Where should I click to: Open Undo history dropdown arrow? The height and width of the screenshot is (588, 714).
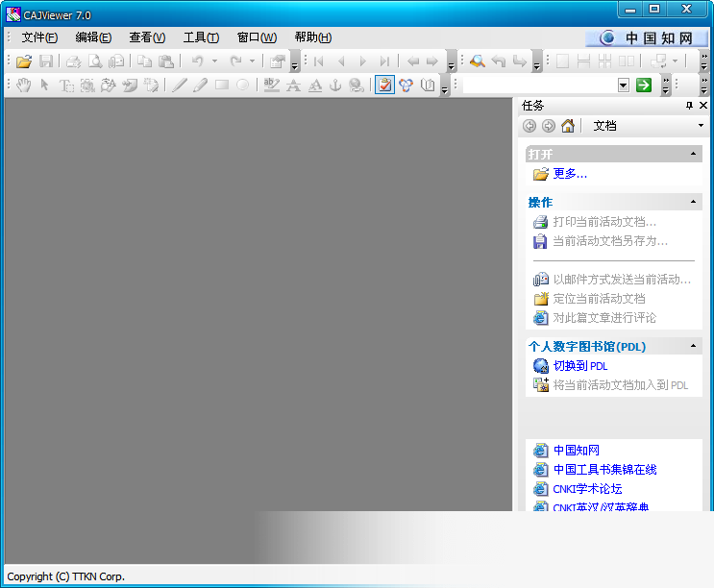(214, 61)
